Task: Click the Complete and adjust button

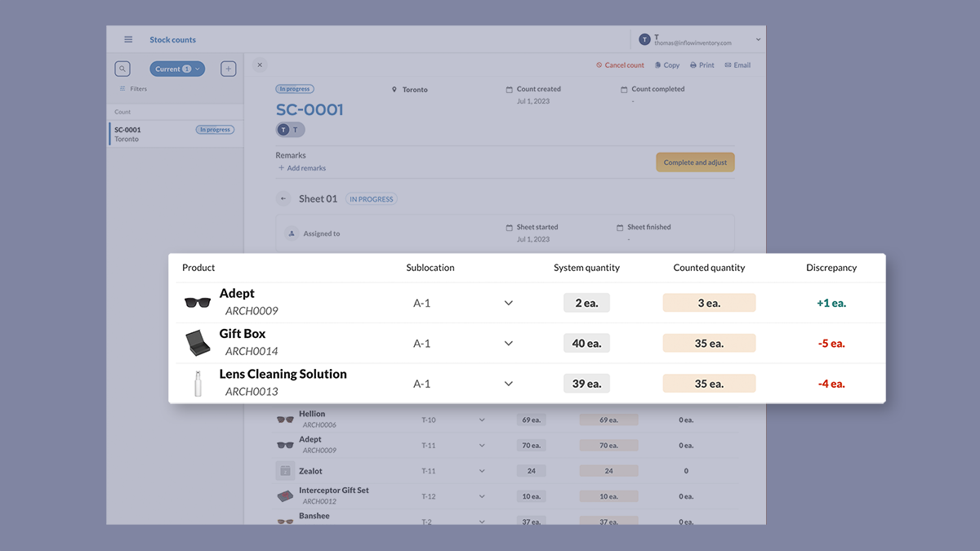Action: [x=695, y=162]
